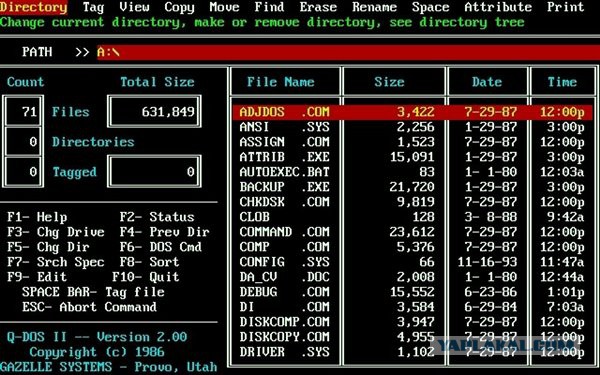Click date 6-29-84 of DI.COM
The height and width of the screenshot is (375, 600).
point(491,307)
